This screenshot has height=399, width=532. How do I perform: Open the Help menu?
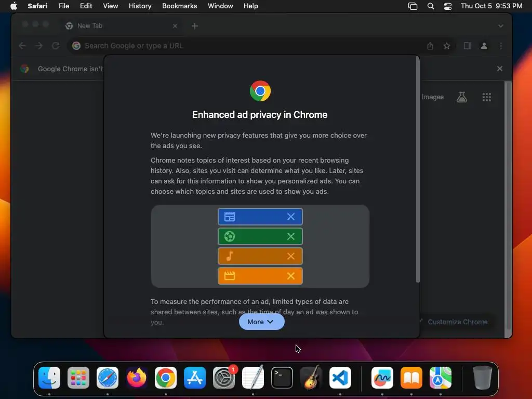point(251,6)
